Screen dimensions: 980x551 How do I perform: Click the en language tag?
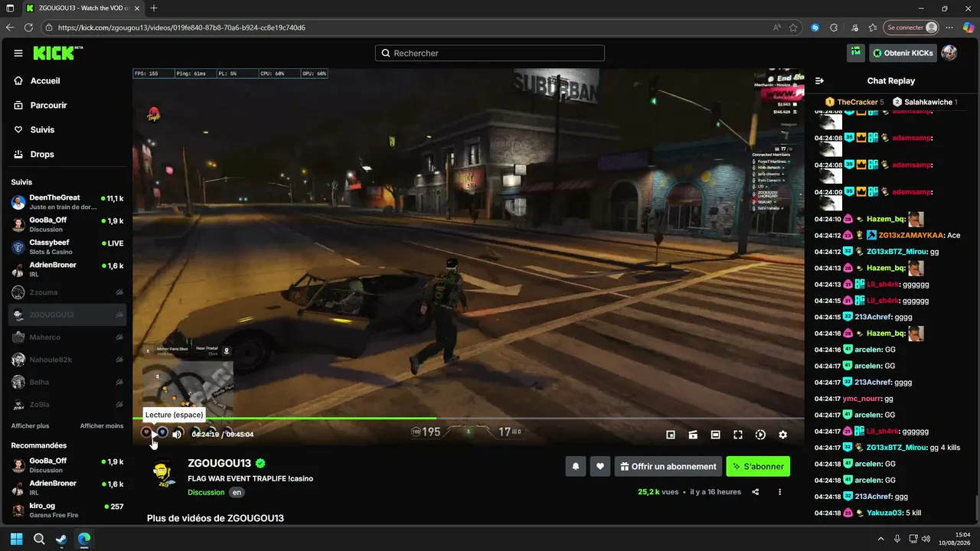point(237,493)
